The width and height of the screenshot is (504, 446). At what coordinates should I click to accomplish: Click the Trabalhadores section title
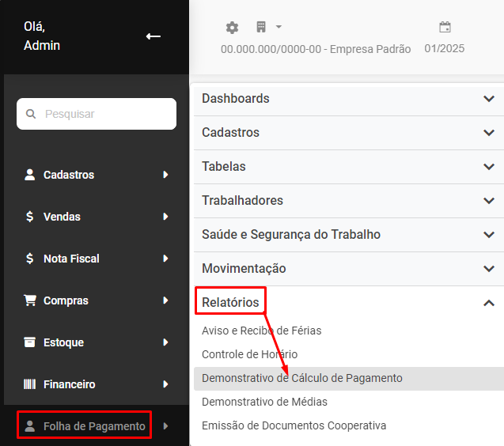(x=242, y=201)
